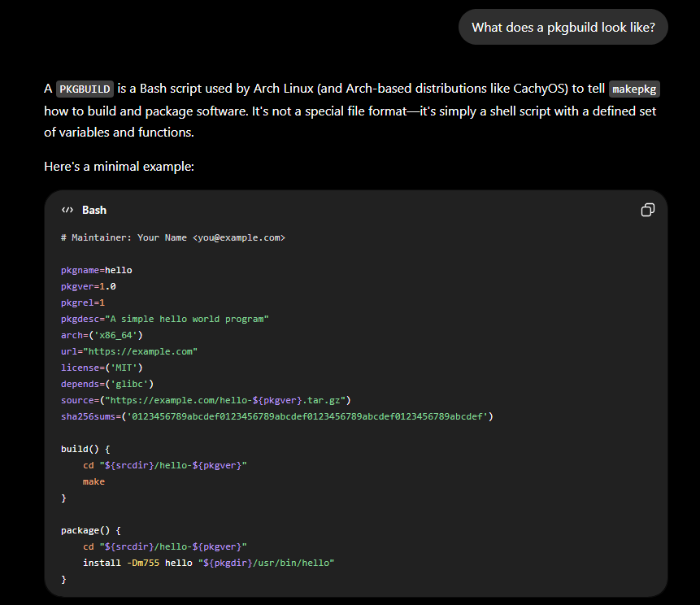Image resolution: width=700 pixels, height=605 pixels.
Task: Click the depends=('glibc') line
Action: [x=107, y=384]
